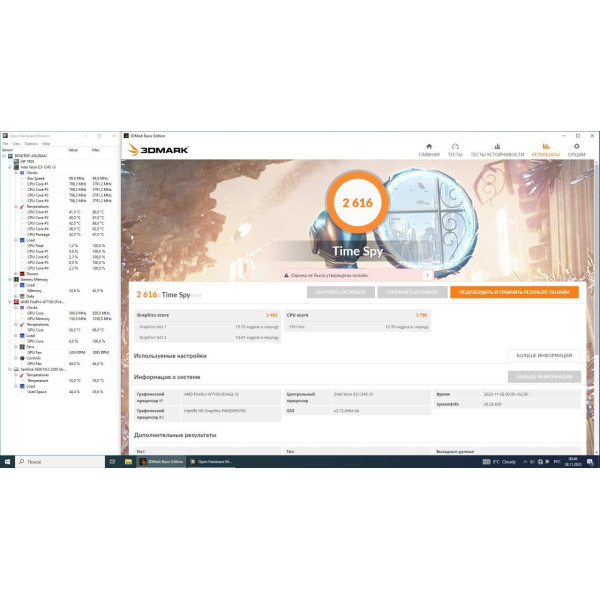
Task: Click the Поиск search box on taskbar
Action: click(60, 462)
